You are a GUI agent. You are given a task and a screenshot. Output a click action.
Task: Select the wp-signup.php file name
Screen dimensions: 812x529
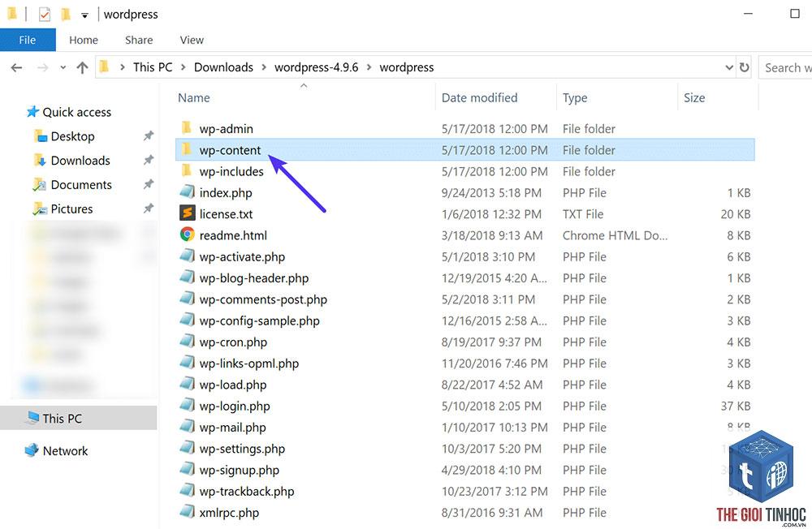pos(240,470)
